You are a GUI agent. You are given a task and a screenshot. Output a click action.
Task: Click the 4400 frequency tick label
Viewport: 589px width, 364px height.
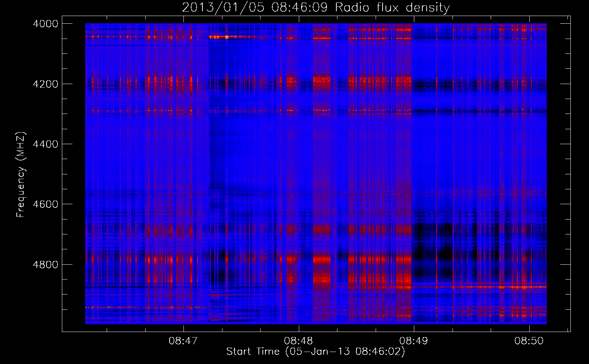point(46,144)
